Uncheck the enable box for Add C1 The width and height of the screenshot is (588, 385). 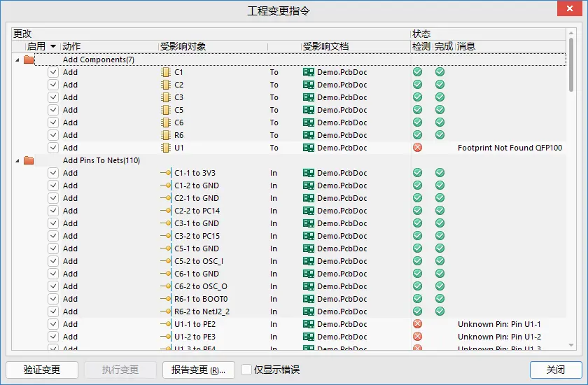tap(53, 72)
